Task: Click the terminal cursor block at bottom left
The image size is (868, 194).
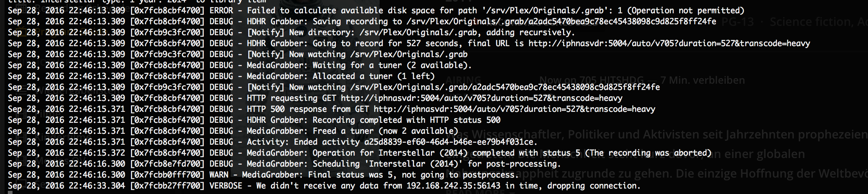Action: [10, 192]
